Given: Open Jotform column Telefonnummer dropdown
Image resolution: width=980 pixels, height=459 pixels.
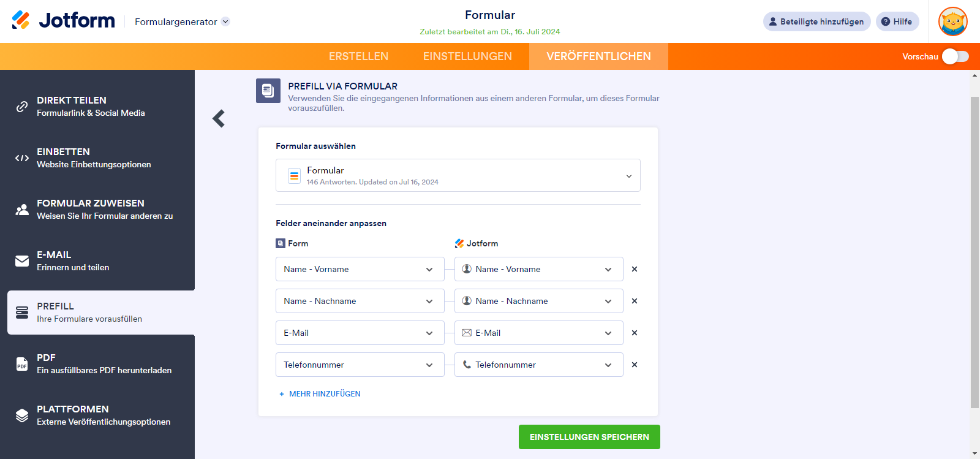Looking at the screenshot, I should click(539, 365).
